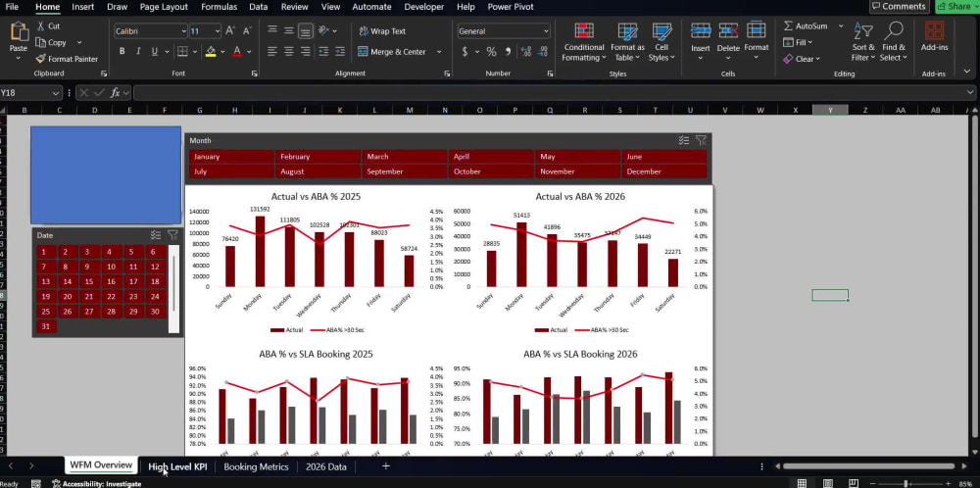The height and width of the screenshot is (488, 980).
Task: Expand the formula bar chevron
Action: [x=970, y=92]
